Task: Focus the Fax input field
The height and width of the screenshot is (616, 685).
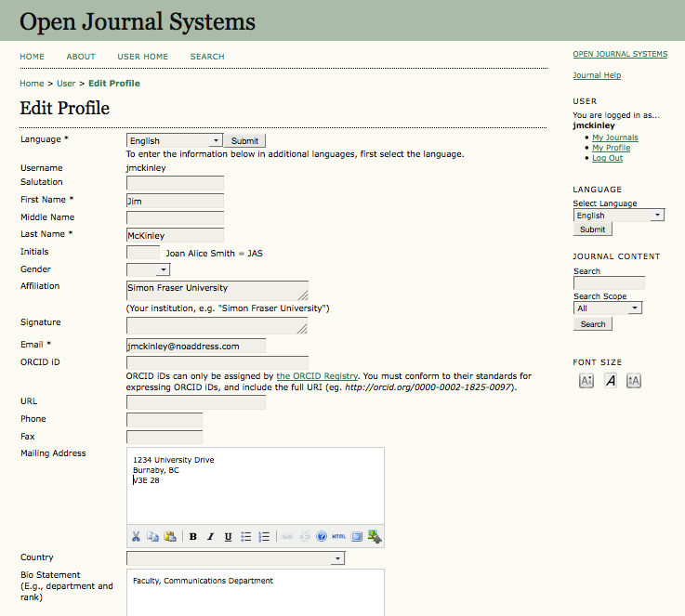Action: point(165,437)
